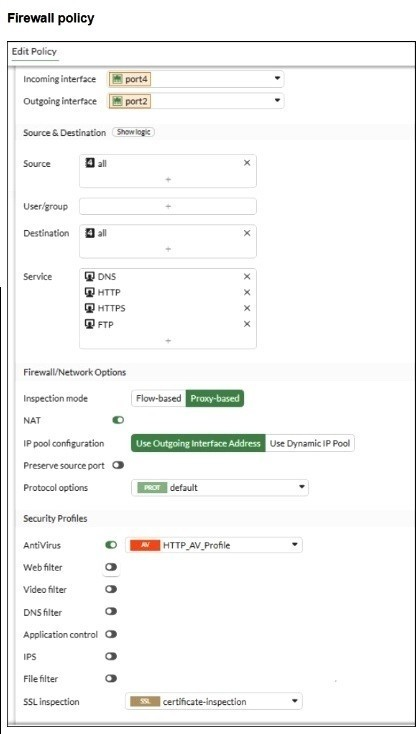Switch inspection mode to Flow-based
Viewport: 420px width, 734px height.
158,398
